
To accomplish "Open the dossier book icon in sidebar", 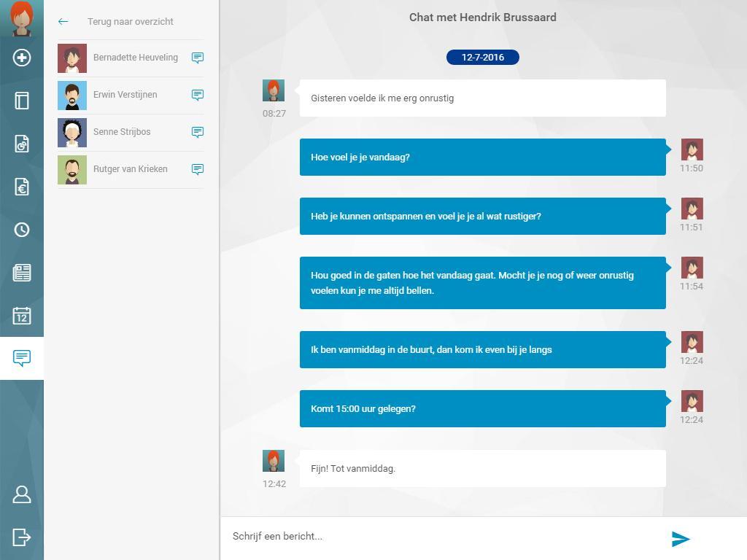I will 22,101.
